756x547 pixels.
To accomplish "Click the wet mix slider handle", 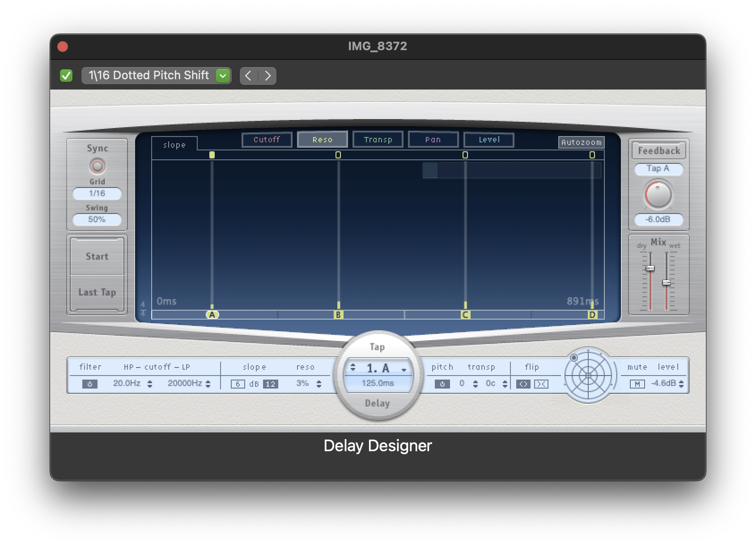I will pos(667,282).
